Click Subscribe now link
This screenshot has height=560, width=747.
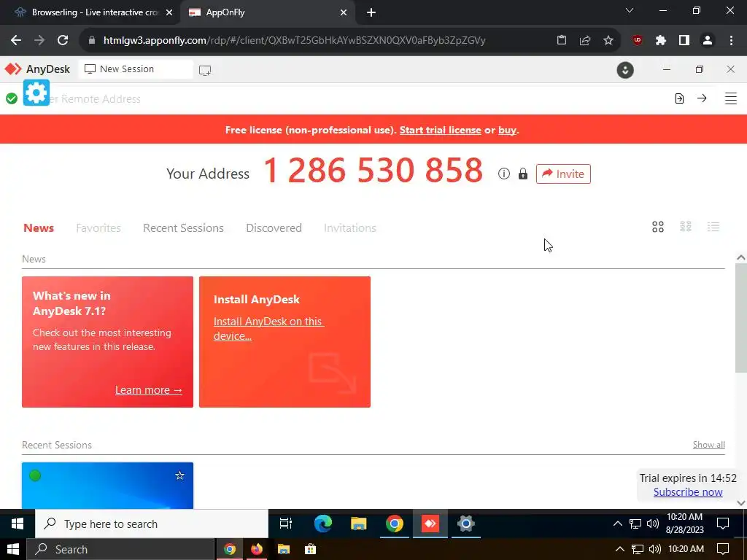(688, 492)
